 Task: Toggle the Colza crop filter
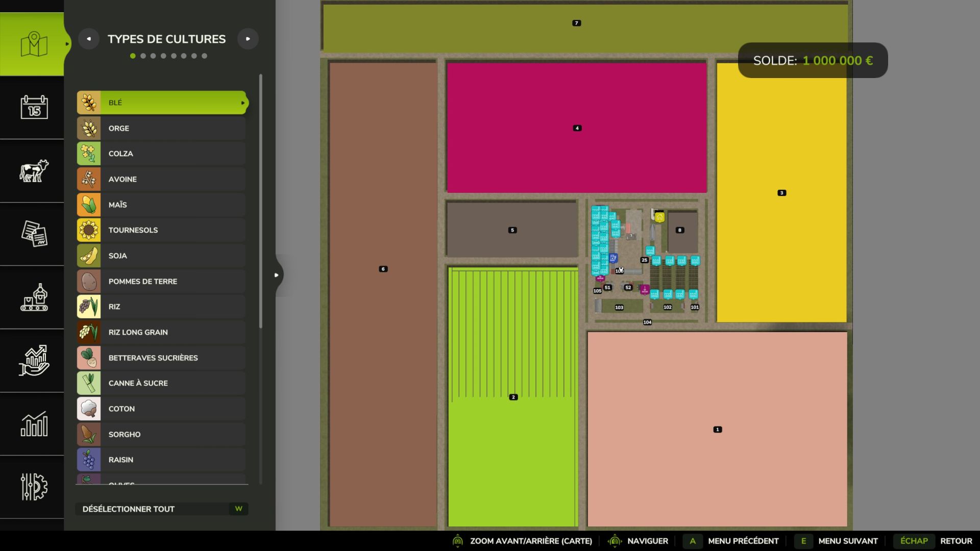click(161, 154)
